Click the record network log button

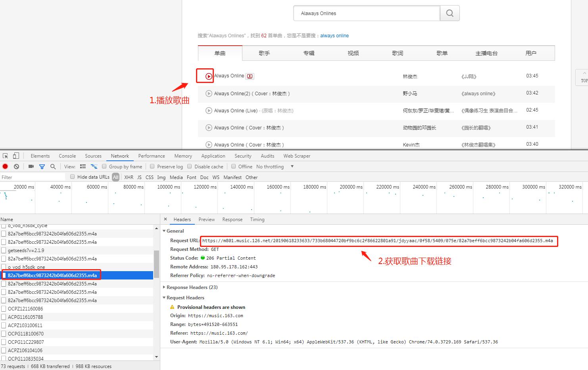[x=5, y=167]
